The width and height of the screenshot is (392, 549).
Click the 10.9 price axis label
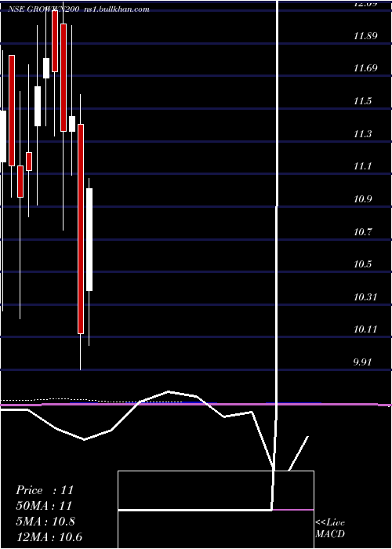click(362, 199)
